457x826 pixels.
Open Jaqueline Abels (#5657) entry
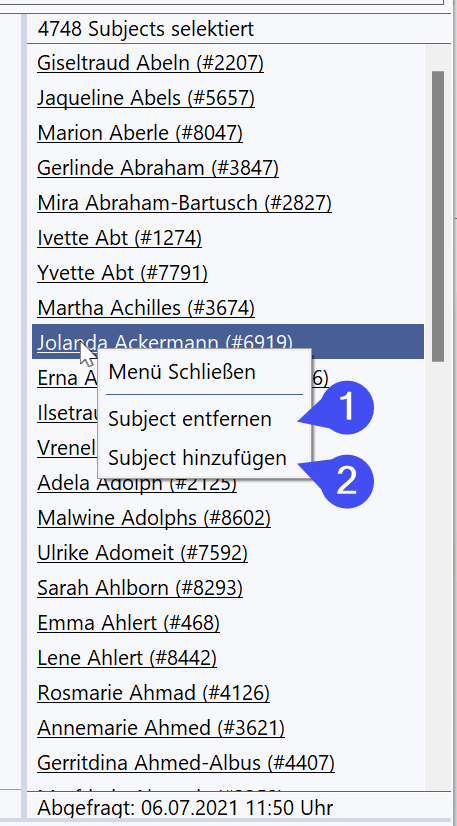tap(146, 98)
